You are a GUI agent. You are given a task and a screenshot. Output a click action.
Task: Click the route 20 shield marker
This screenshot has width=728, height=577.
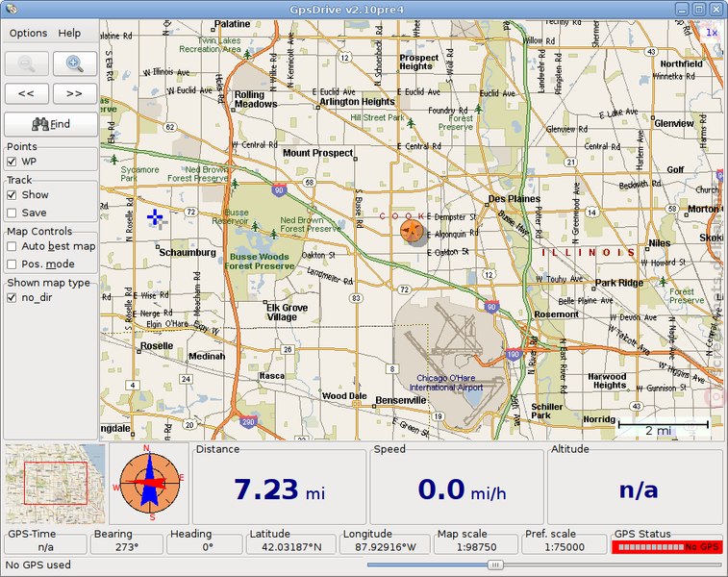click(x=189, y=424)
